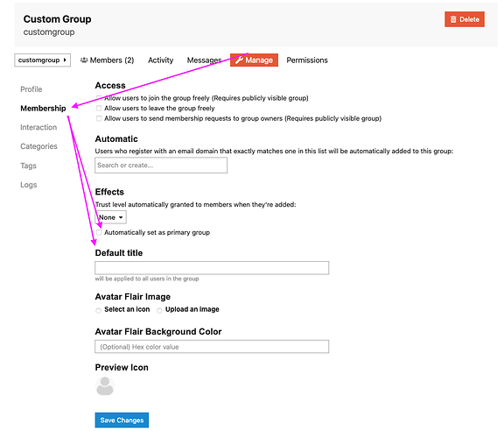
Task: Open Categories settings in sidebar
Action: [x=38, y=146]
